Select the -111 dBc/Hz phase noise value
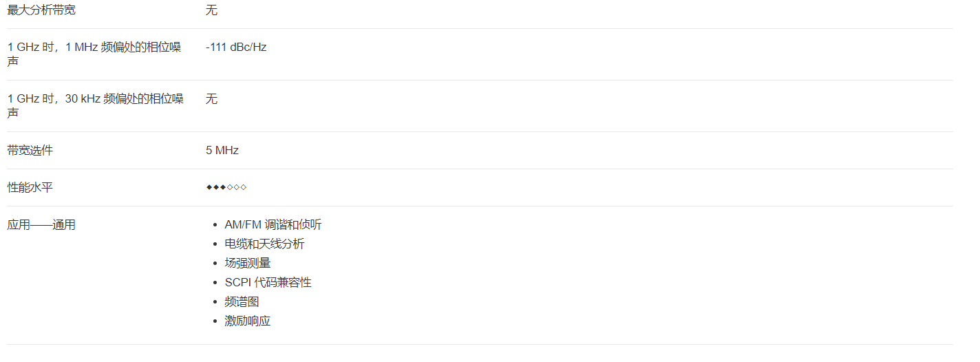Screen dimensions: 980x362 click(x=236, y=47)
